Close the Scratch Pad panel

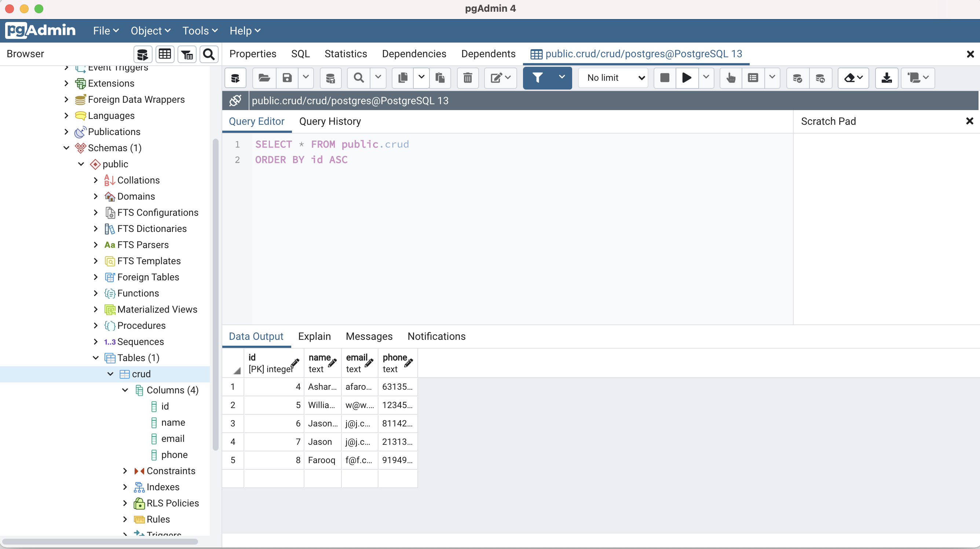pos(969,121)
